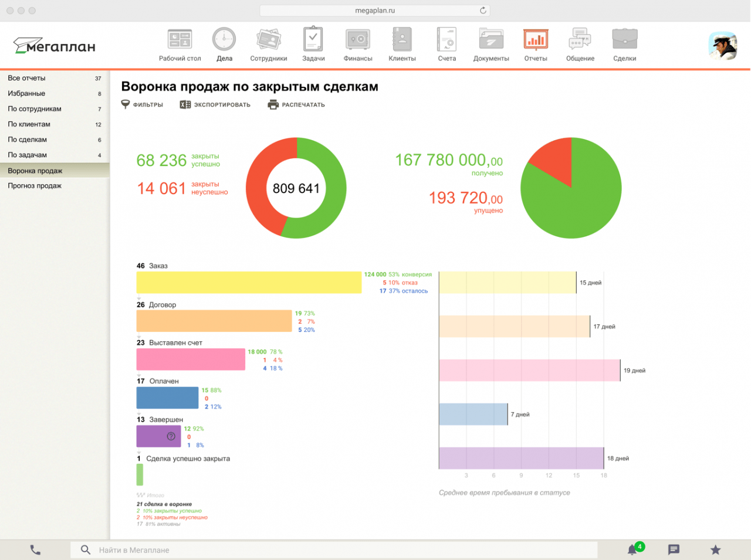Click the green Сделка успешно закрыта bar
The width and height of the screenshot is (751, 560).
140,475
